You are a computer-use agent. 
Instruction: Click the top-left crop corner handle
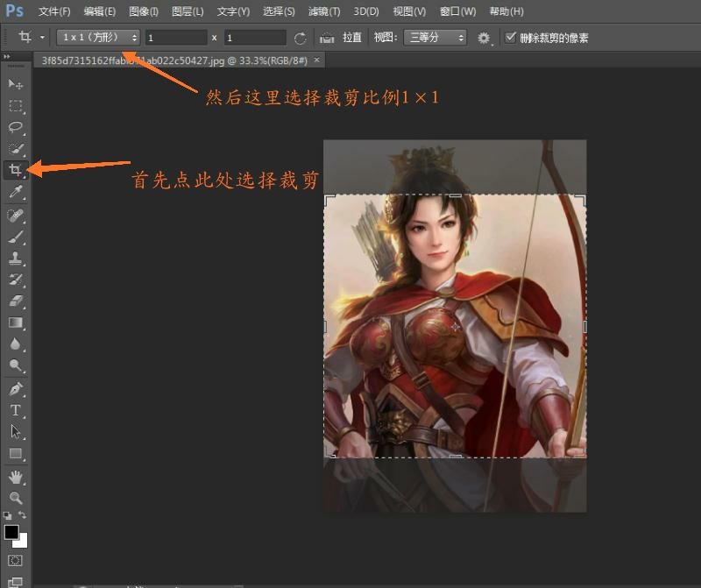[328, 200]
